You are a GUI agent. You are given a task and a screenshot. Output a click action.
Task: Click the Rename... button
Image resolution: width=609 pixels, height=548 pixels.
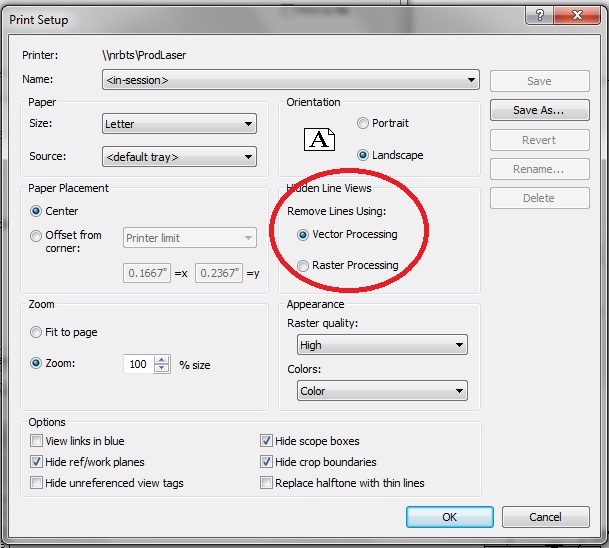click(539, 169)
